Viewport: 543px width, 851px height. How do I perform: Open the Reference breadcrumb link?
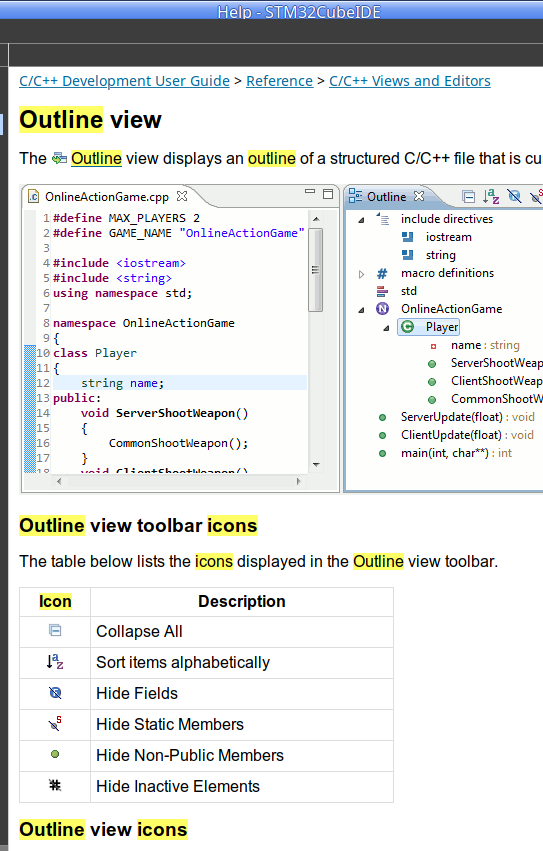click(279, 81)
